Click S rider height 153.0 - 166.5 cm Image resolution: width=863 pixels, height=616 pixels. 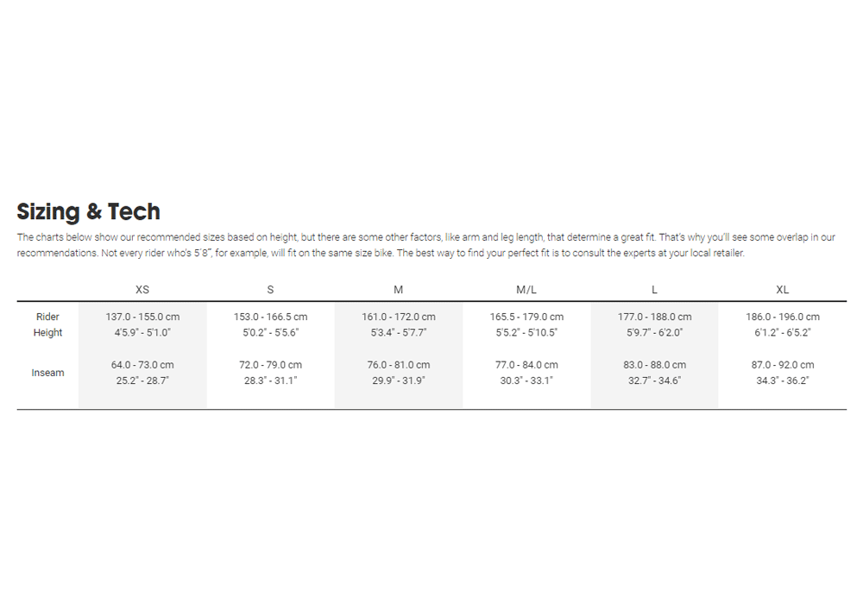pyautogui.click(x=270, y=317)
